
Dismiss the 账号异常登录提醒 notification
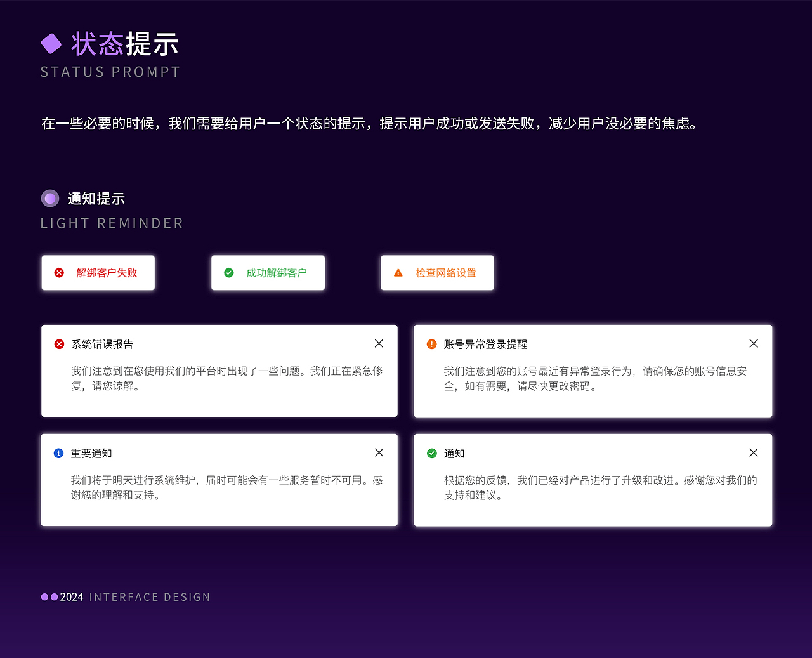click(x=753, y=343)
